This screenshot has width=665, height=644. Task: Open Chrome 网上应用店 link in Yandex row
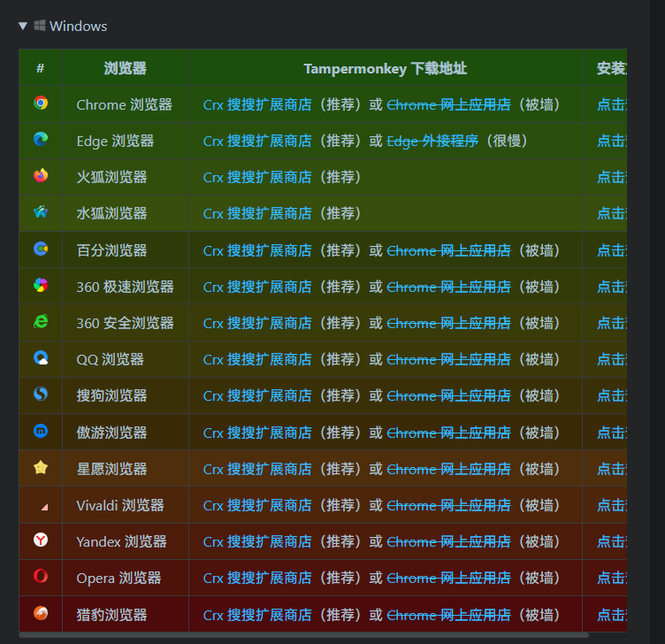[x=448, y=541]
